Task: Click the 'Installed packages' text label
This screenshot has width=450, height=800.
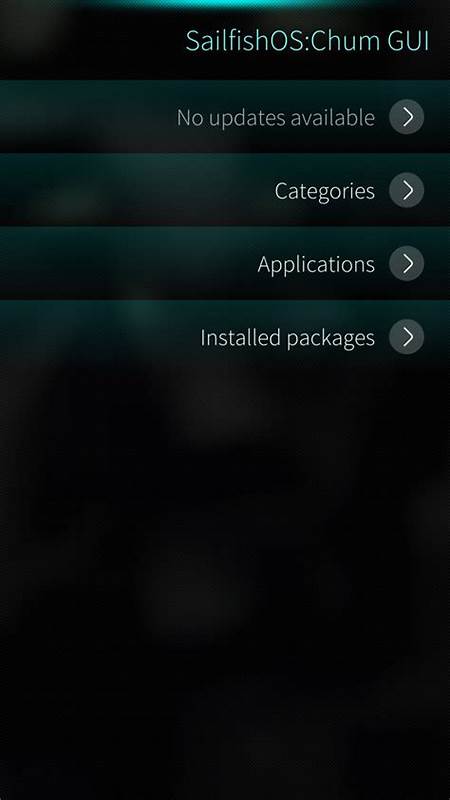Action: click(x=287, y=338)
